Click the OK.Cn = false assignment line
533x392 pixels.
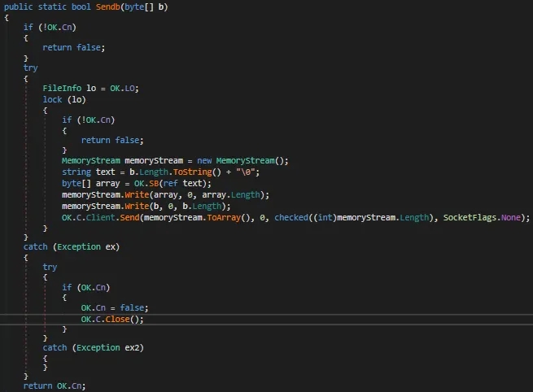114,307
